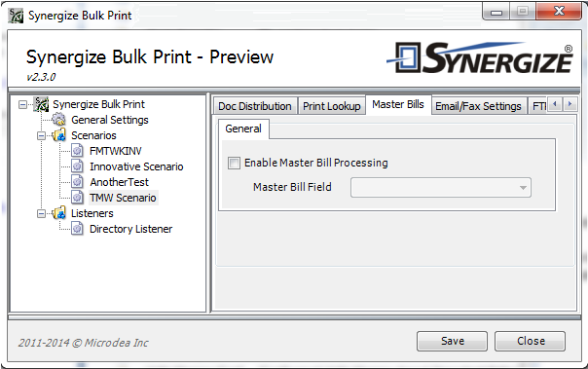Click the 'v2.3.0' version text
The width and height of the screenshot is (588, 369).
[41, 77]
